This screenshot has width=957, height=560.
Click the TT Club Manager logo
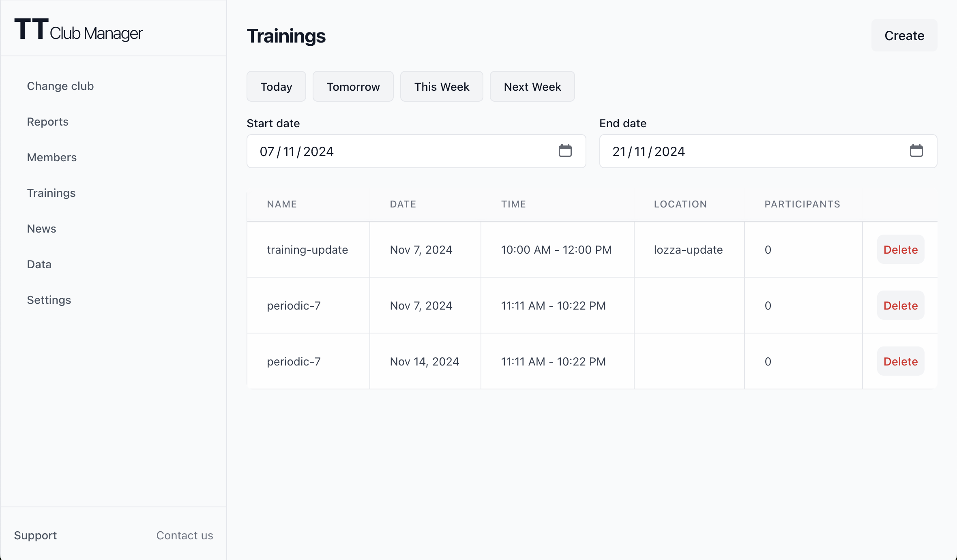(78, 30)
